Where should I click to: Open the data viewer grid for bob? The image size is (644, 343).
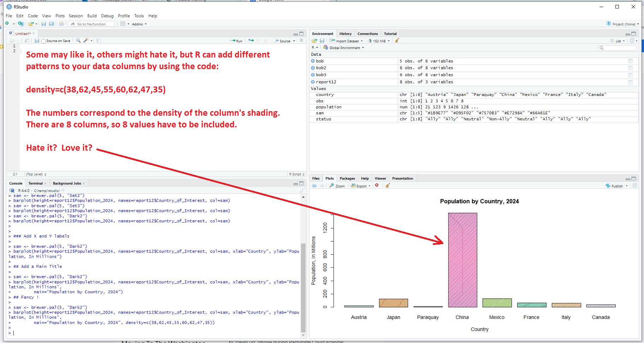click(630, 61)
